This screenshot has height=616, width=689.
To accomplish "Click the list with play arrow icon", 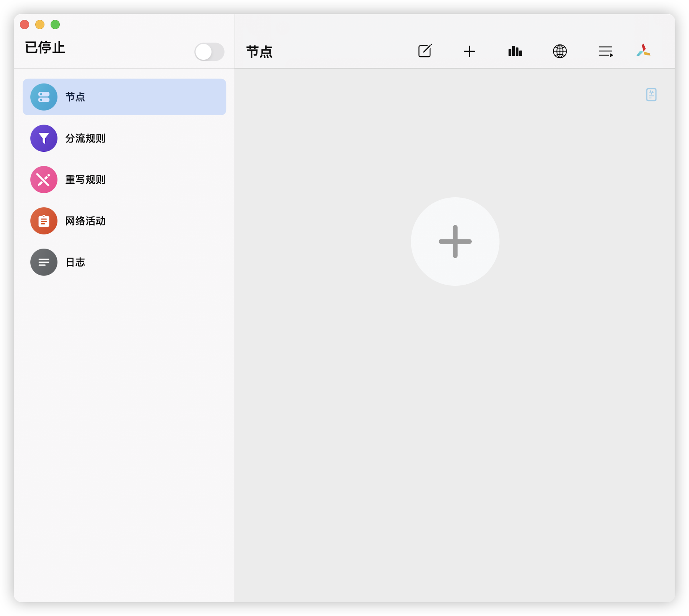I will click(x=605, y=51).
